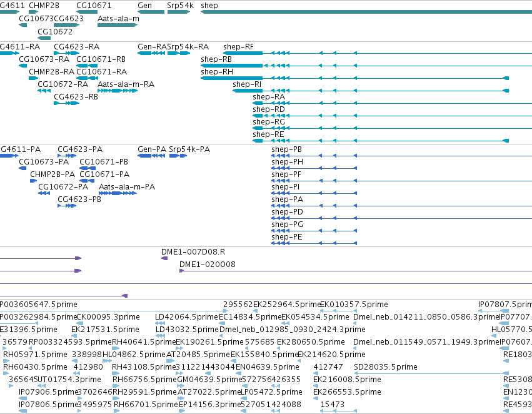Screen dimensions: 532x414
Task: Click EK217531.5prime EST label
Action: coord(105,330)
